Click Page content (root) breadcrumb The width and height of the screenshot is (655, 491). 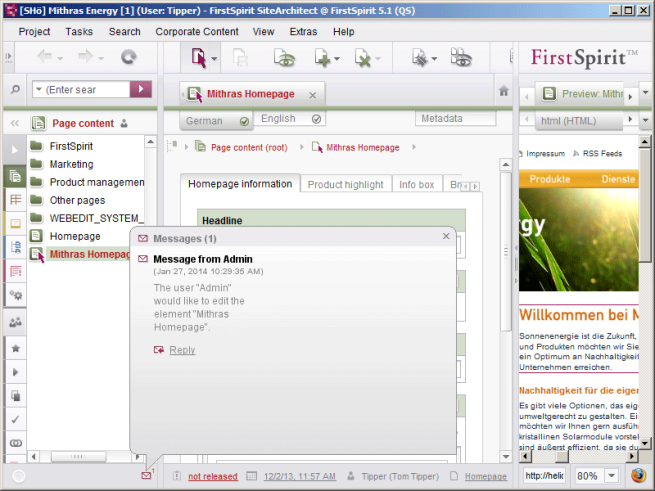click(x=249, y=148)
